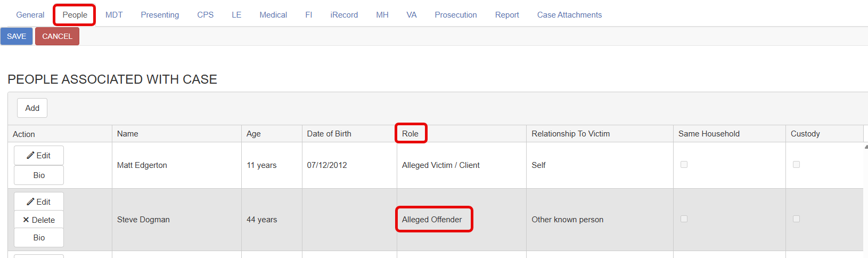Click the Custody column header

(824, 134)
